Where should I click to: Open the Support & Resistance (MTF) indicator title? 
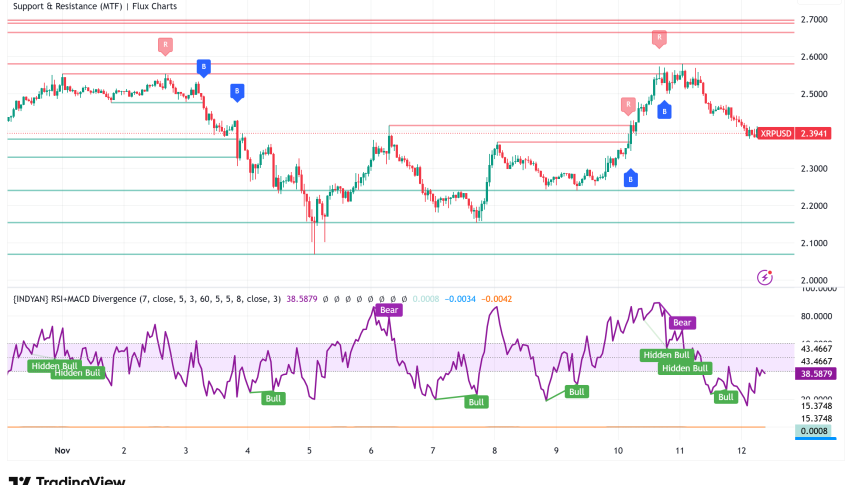[97, 6]
